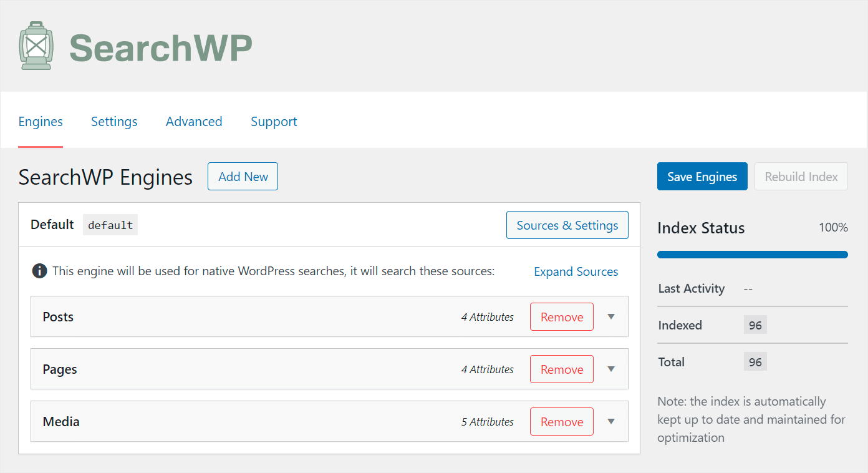
Task: Expand the Posts source arrow
Action: point(611,317)
